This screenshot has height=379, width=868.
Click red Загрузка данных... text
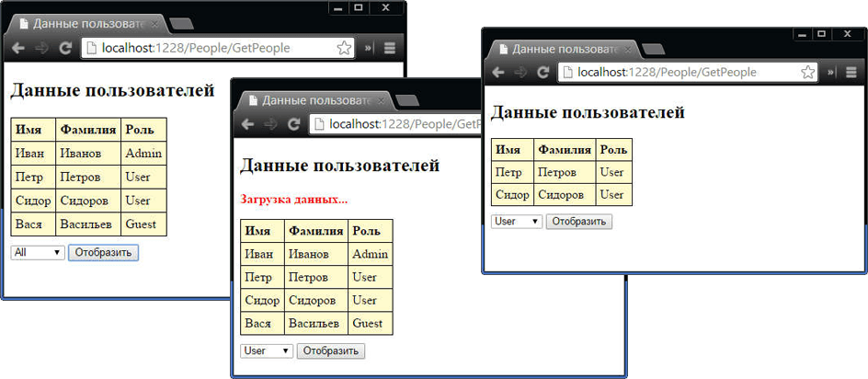pos(294,200)
